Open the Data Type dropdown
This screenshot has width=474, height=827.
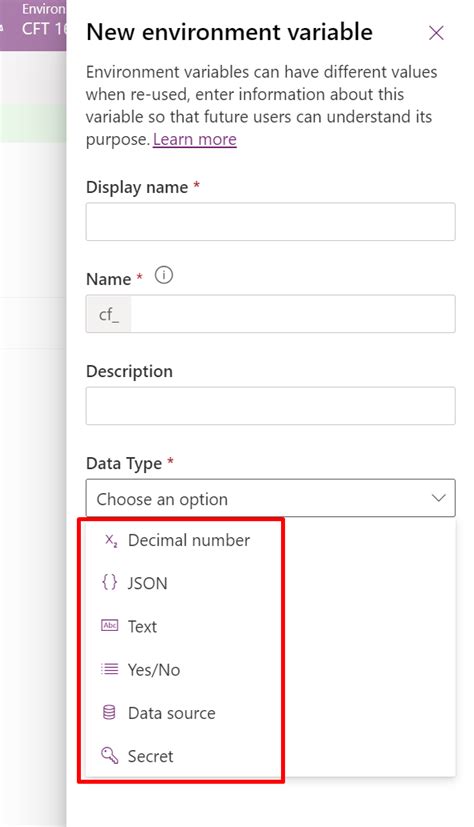tap(270, 498)
